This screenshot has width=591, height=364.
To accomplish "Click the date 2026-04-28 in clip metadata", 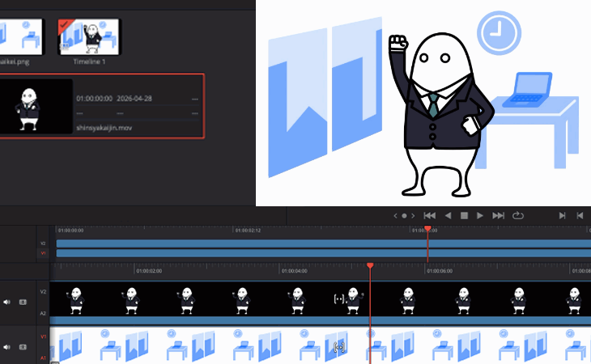I will point(134,99).
